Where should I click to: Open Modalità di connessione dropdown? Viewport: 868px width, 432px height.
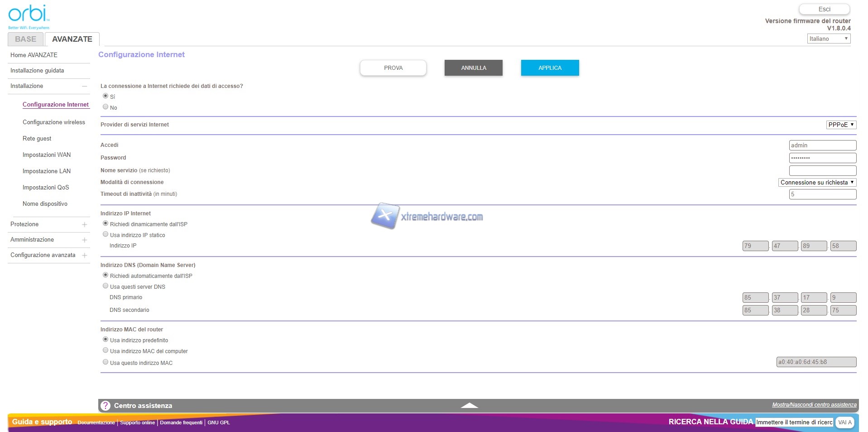817,182
